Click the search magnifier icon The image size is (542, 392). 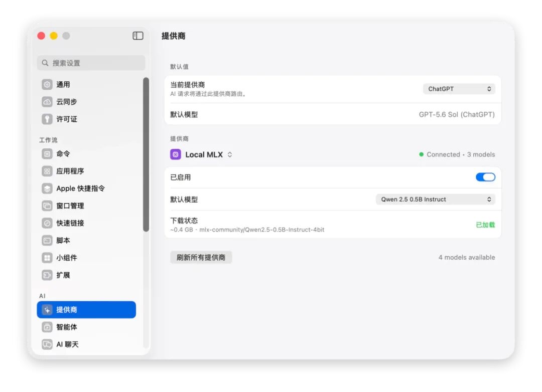45,63
